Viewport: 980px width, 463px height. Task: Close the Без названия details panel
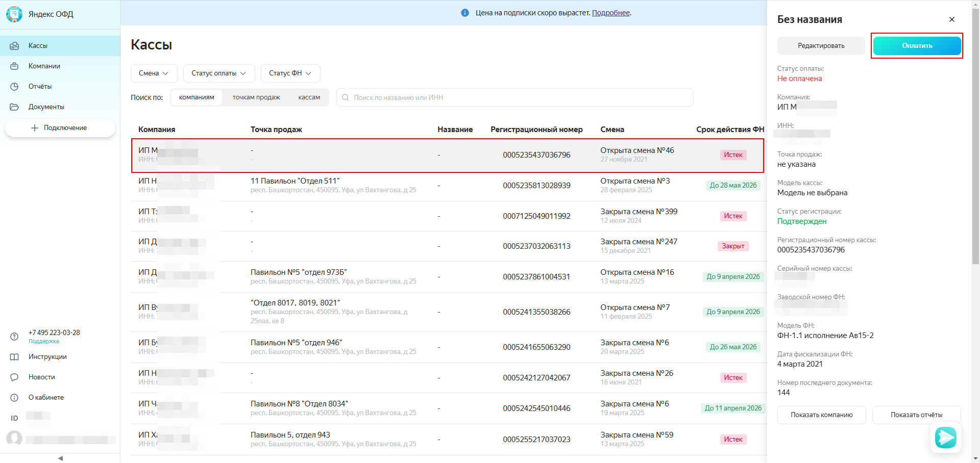pos(951,19)
